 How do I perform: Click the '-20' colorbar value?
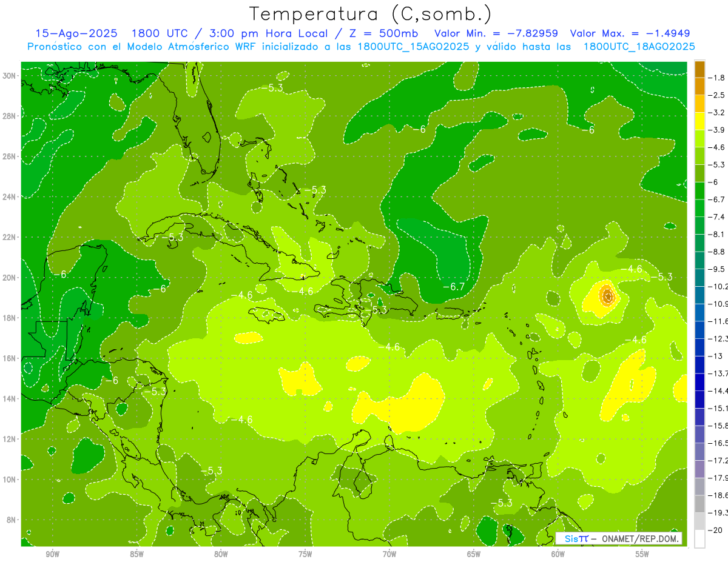click(x=716, y=530)
